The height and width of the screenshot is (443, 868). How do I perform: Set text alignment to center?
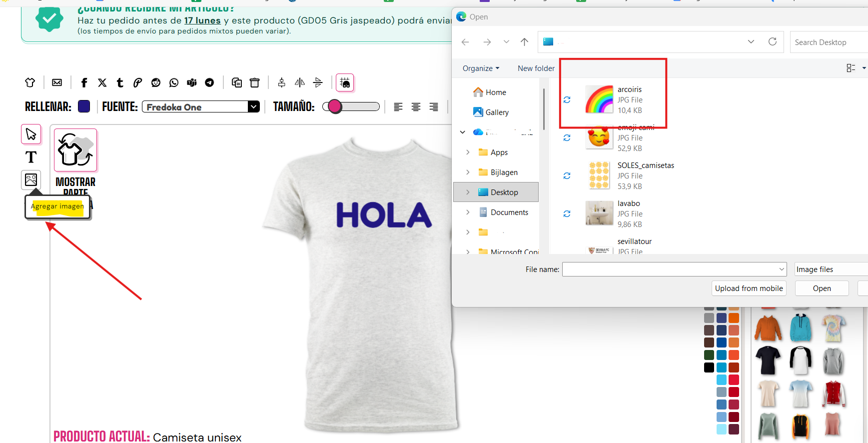point(416,106)
